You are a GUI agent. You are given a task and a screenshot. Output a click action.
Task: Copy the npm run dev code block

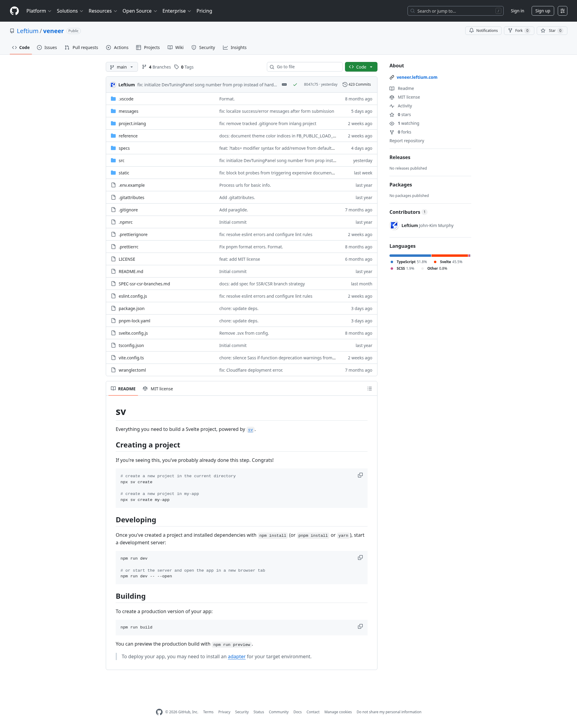360,558
